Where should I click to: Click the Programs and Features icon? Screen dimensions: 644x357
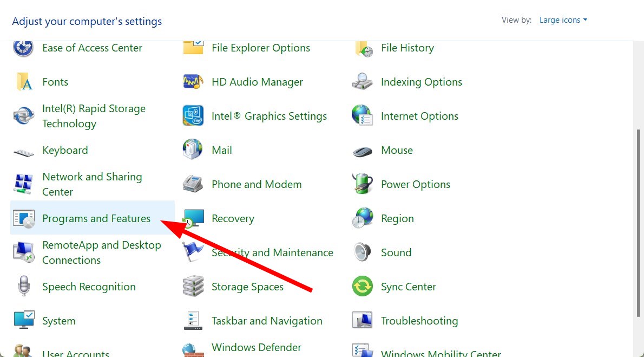23,218
